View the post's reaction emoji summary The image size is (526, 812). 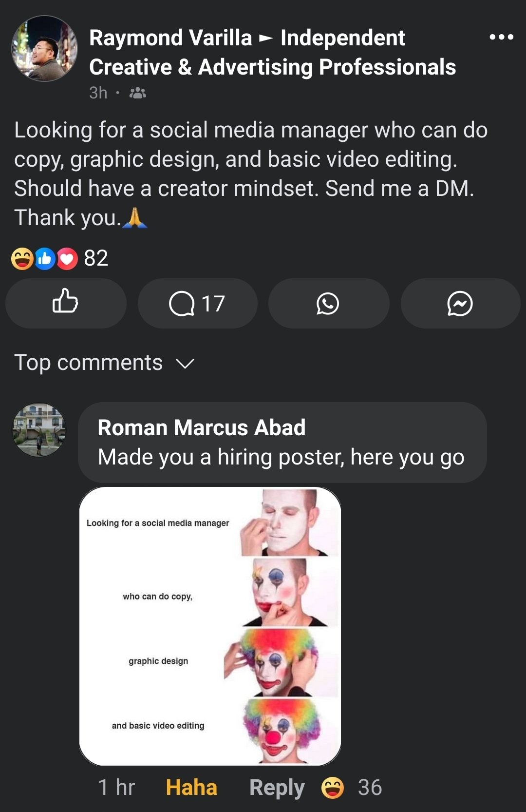[x=44, y=258]
